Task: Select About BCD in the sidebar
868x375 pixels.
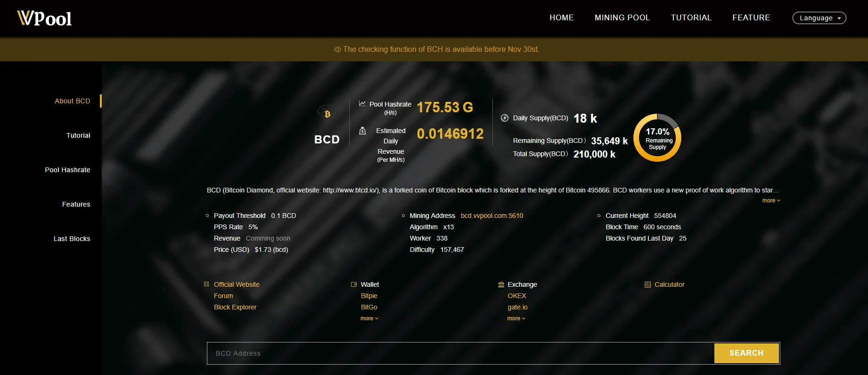Action: pos(73,101)
